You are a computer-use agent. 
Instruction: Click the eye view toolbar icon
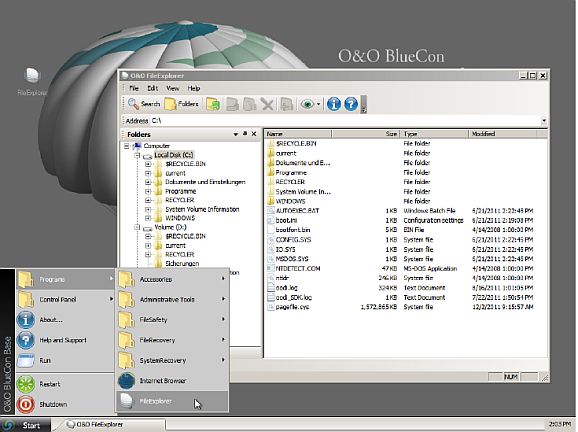[307, 104]
